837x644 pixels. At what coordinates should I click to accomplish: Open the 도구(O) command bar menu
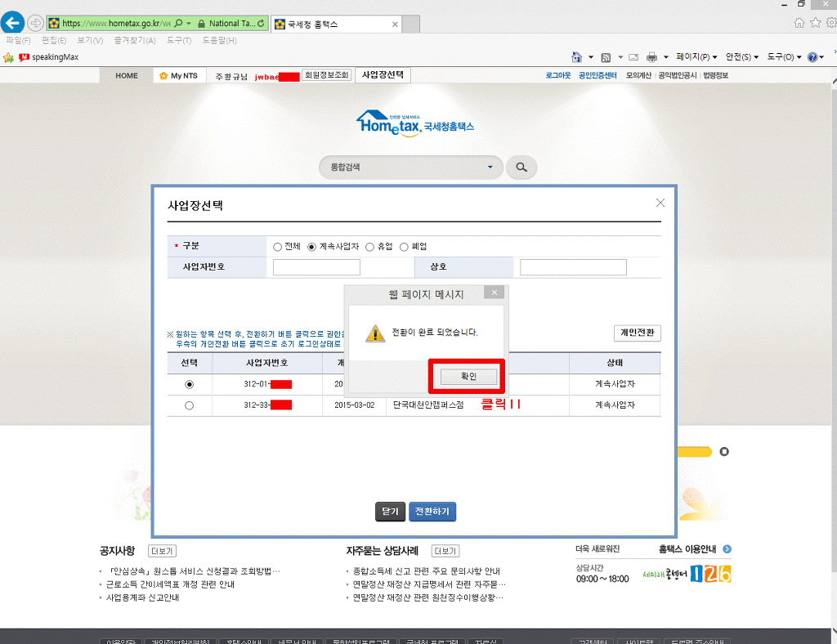[x=784, y=57]
